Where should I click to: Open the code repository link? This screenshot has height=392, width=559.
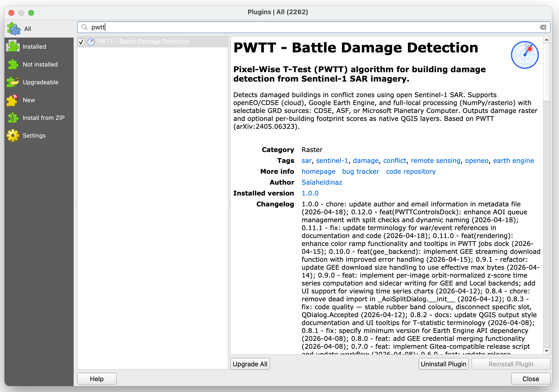[x=411, y=172]
